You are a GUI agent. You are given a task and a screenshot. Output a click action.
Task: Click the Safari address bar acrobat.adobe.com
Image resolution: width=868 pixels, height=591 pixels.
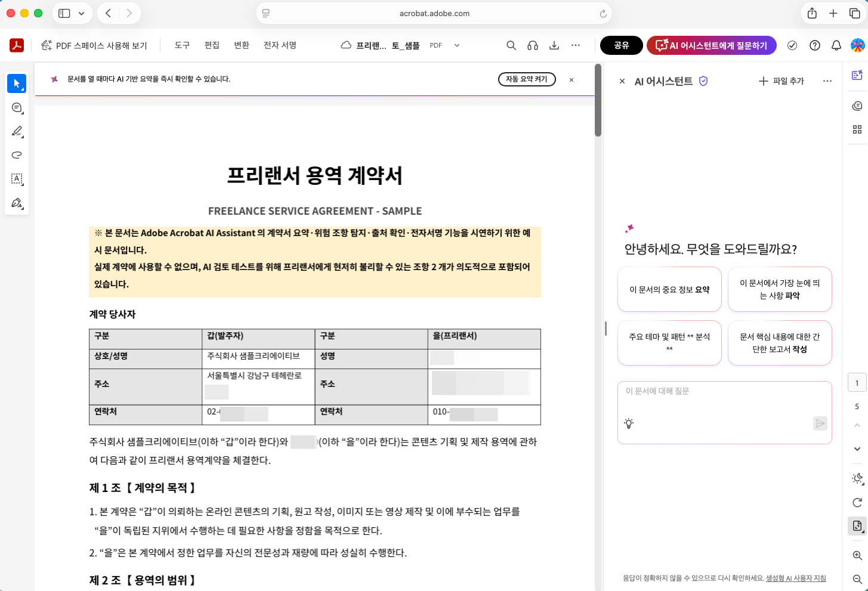[434, 13]
